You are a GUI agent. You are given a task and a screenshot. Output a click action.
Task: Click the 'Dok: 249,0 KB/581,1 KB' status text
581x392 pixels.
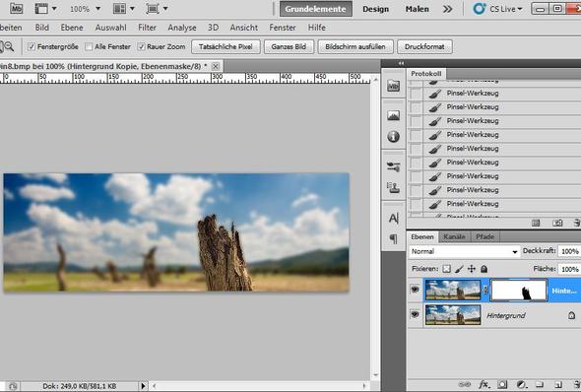[x=80, y=386]
